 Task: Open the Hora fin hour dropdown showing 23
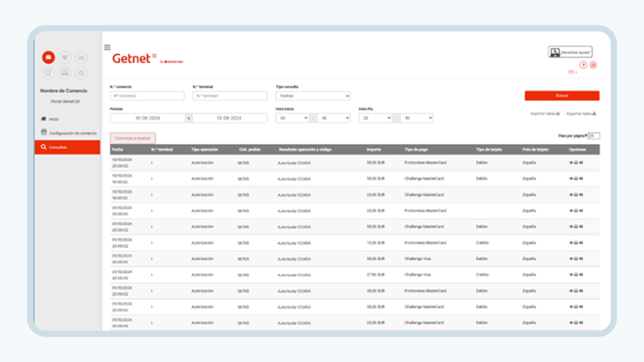[375, 118]
